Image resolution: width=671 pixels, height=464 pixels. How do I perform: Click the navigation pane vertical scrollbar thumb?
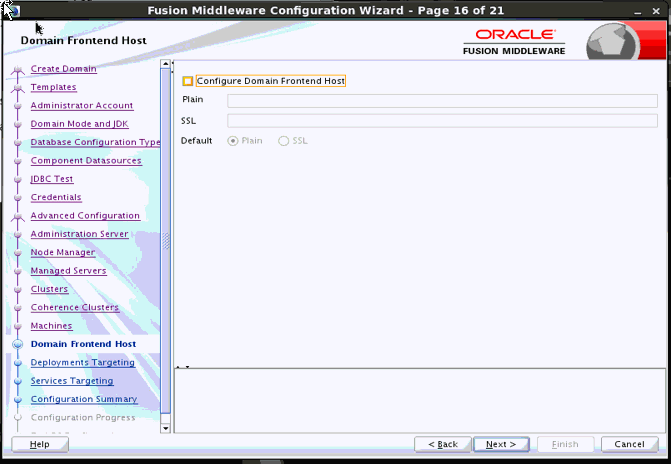coord(166,241)
